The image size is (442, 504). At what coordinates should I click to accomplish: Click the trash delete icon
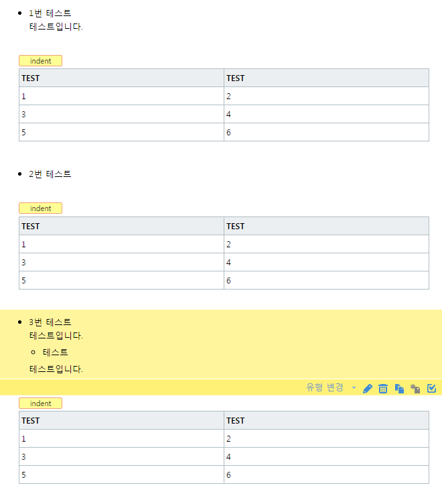[383, 389]
